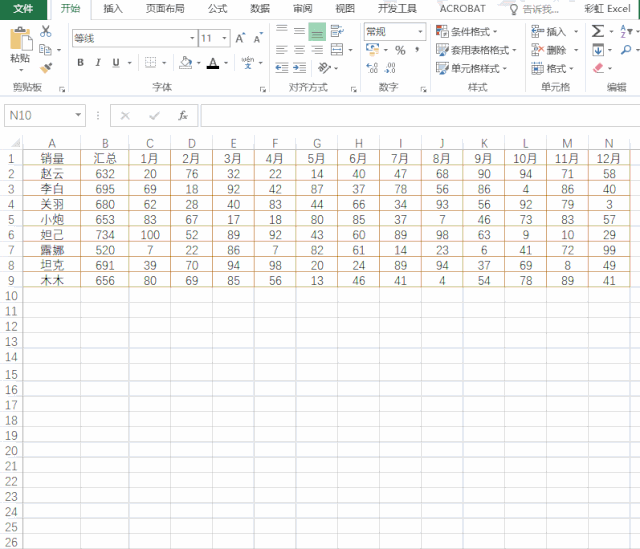
Task: Select row 5 header
Action: click(x=11, y=220)
